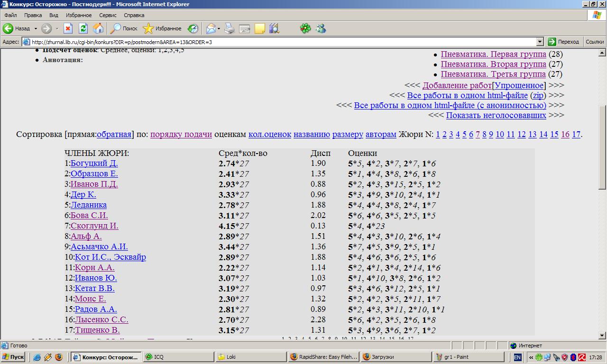Open the Избранное favorites toolbar button
Screen dimensions: 607x364
[162, 28]
